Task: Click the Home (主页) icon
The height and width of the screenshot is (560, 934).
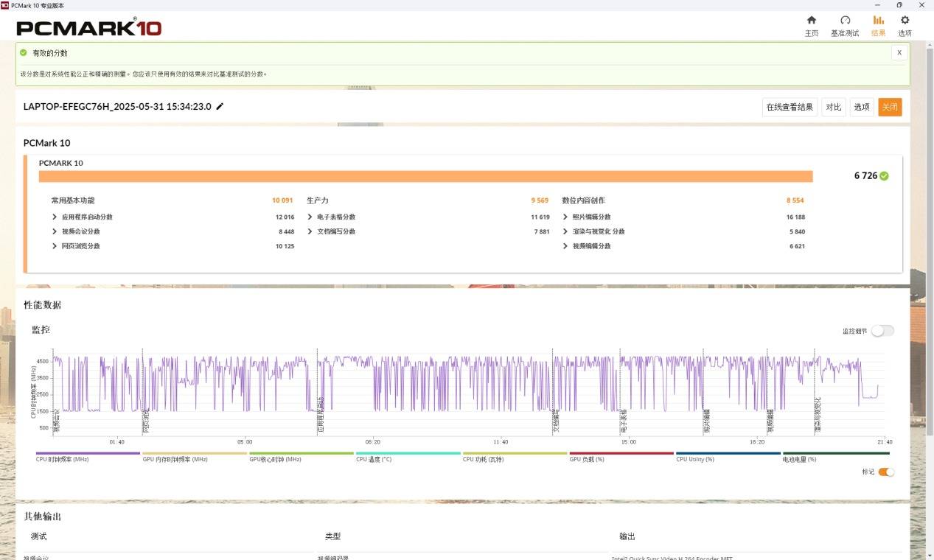Action: [812, 21]
